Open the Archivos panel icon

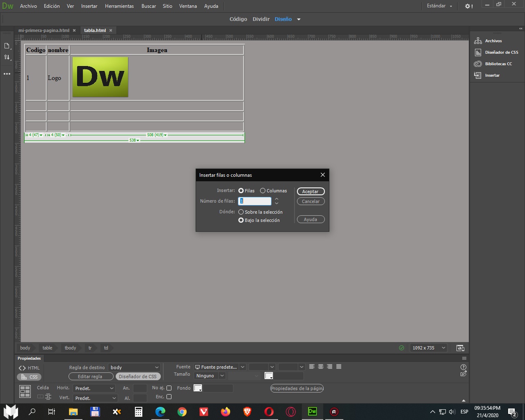(x=478, y=41)
